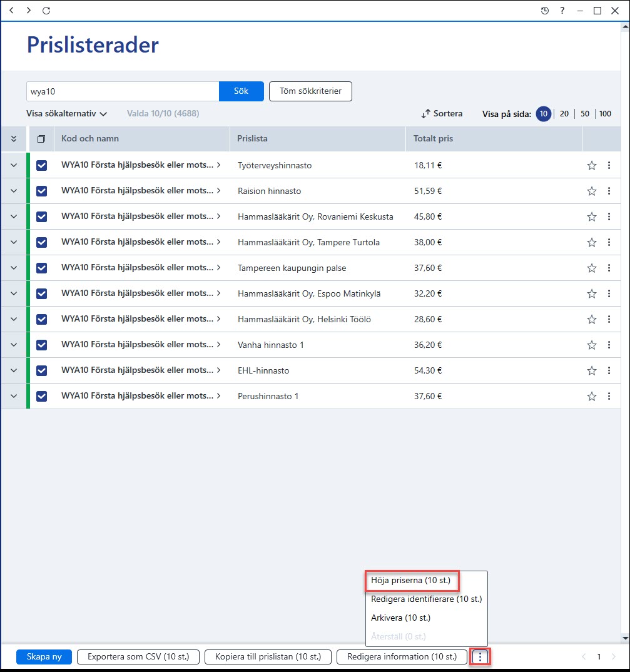
Task: Click the bottom toolbar more-actions three-dot button
Action: 480,656
